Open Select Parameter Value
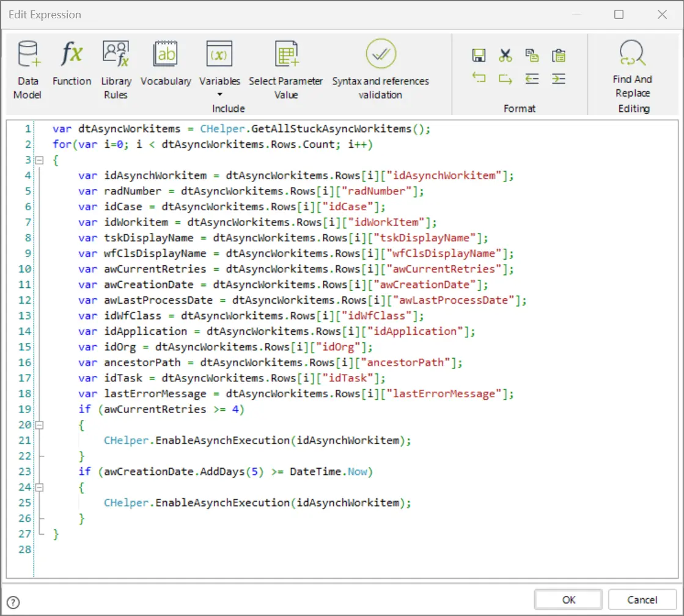This screenshot has width=684, height=616. pyautogui.click(x=285, y=70)
